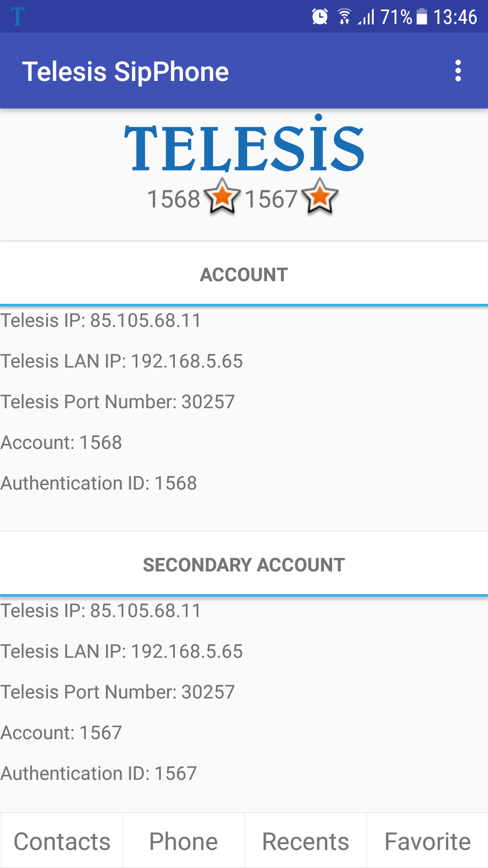Show the Recents tab
488x868 pixels.
pos(305,841)
